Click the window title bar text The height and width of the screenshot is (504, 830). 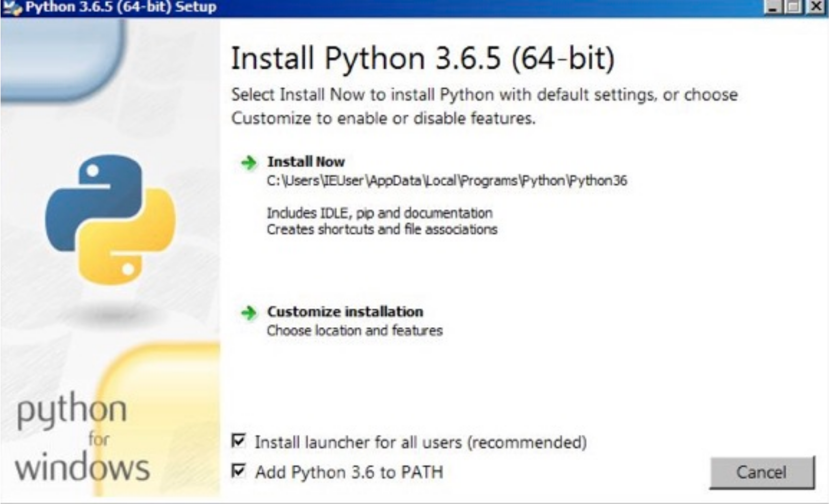click(121, 7)
